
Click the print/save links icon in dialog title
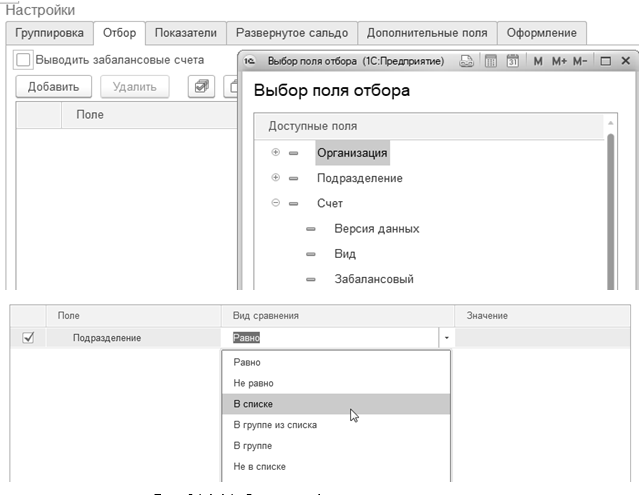(x=466, y=61)
